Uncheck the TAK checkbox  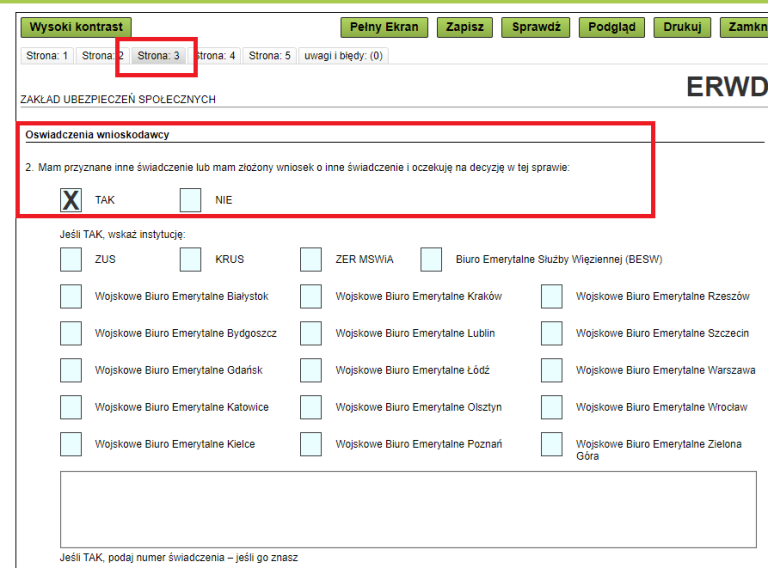tap(71, 200)
